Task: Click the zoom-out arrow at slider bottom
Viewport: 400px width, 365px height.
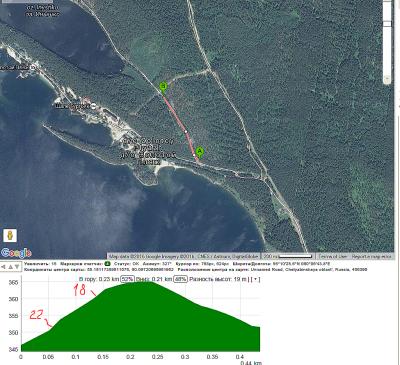Action: 387,79
